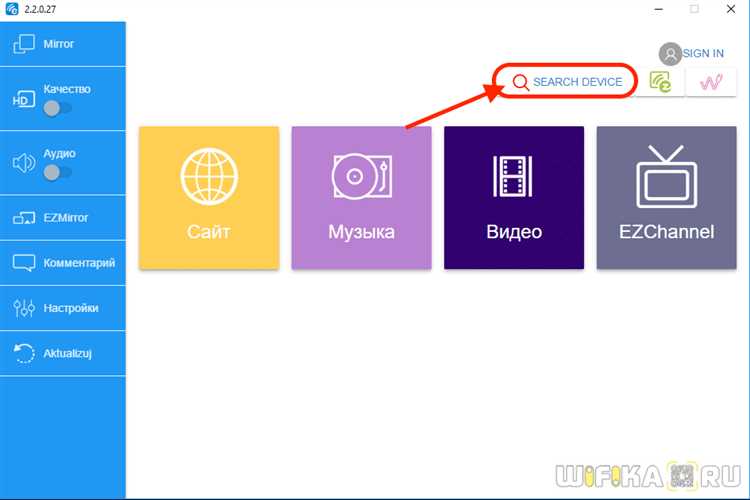Screen dimensions: 750x500
Task: Minimize the application window
Action: [648, 9]
